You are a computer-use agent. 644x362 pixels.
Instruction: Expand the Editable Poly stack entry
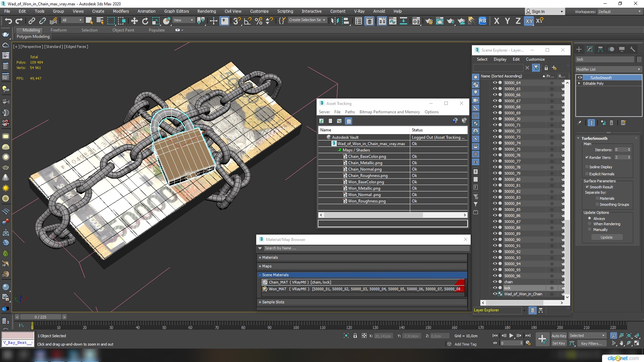(579, 83)
